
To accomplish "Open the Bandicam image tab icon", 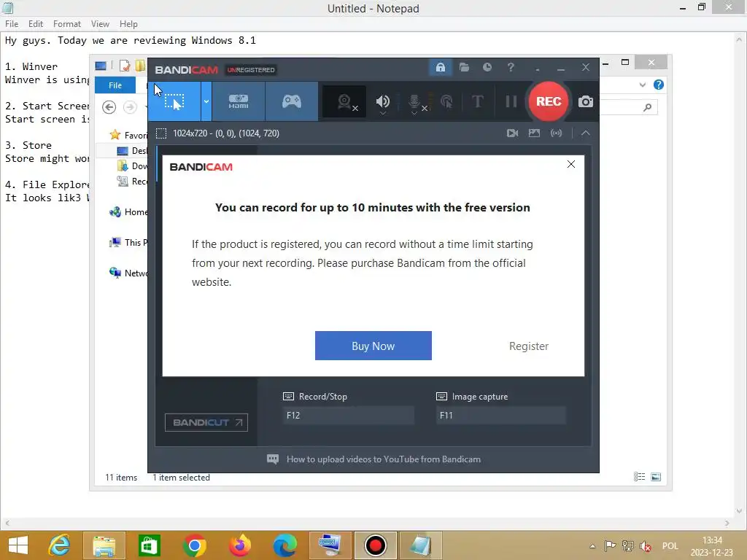I will 534,133.
